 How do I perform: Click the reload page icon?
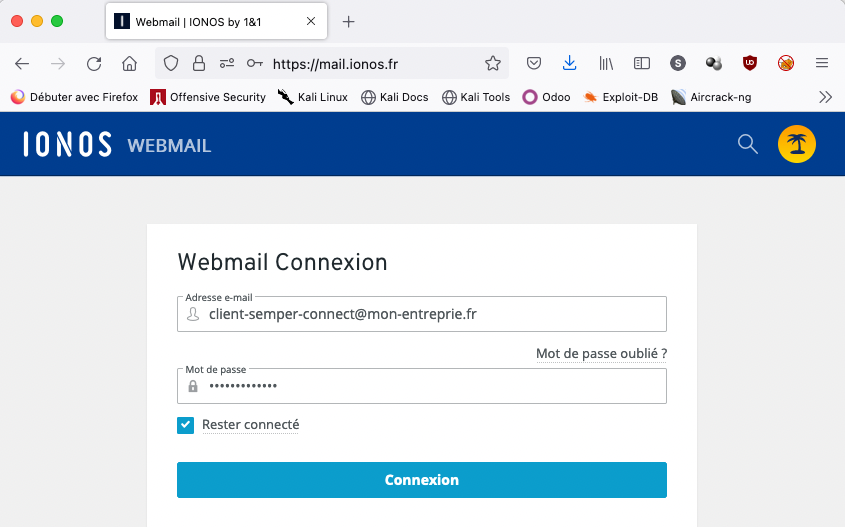[x=94, y=63]
